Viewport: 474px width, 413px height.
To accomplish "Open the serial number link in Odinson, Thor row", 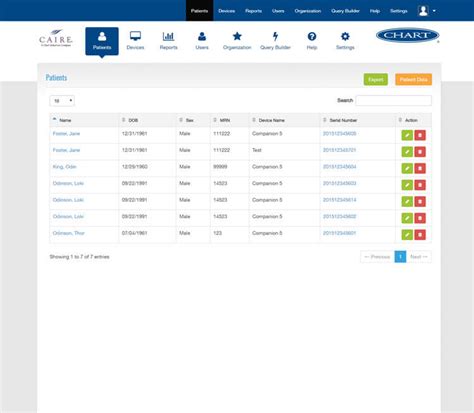I will pyautogui.click(x=339, y=233).
